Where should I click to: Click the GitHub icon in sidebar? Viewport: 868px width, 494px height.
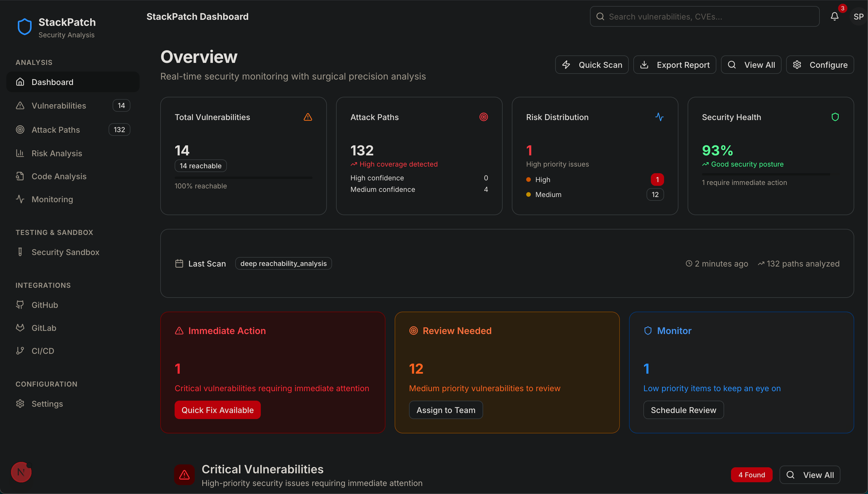click(x=20, y=305)
